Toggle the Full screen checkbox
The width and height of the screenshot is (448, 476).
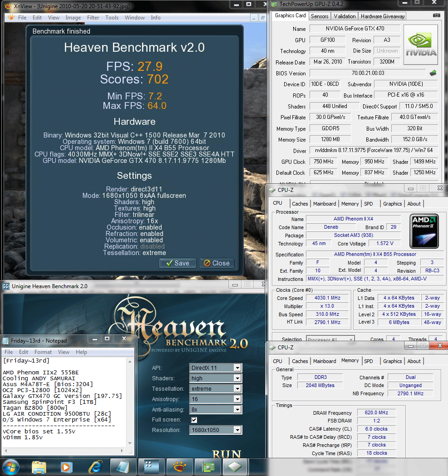tap(194, 420)
